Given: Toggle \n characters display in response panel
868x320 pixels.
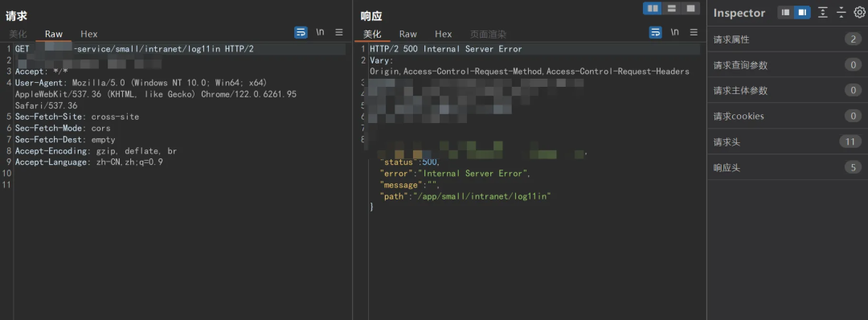Looking at the screenshot, I should 674,32.
